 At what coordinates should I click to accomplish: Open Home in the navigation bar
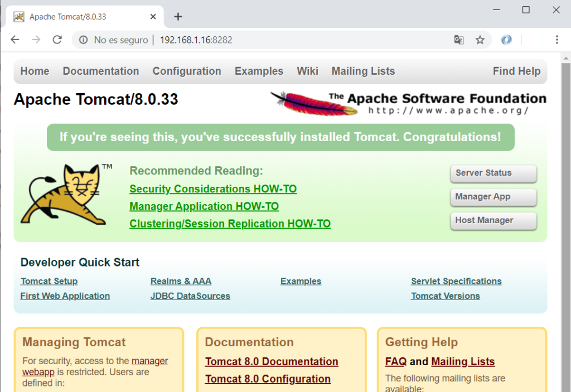(x=35, y=71)
